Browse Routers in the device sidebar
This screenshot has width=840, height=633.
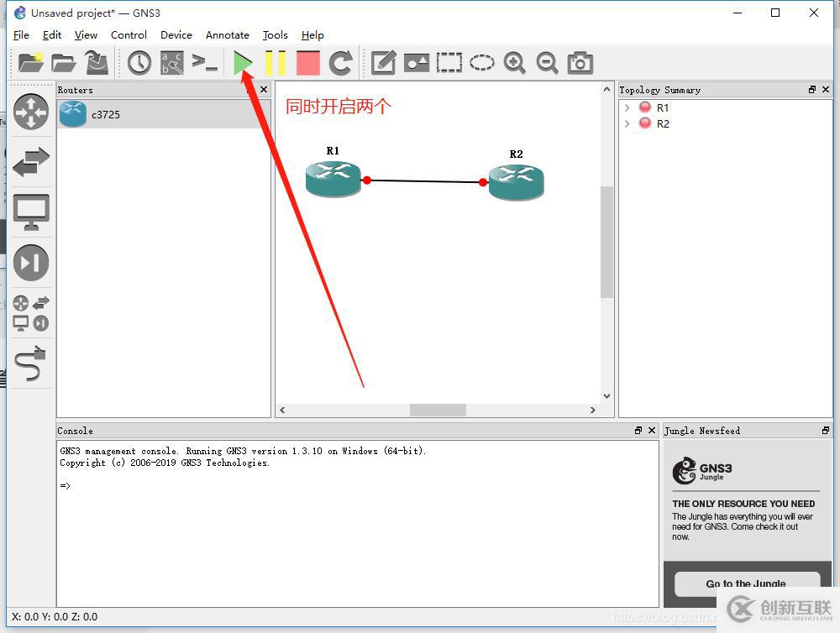click(x=31, y=112)
